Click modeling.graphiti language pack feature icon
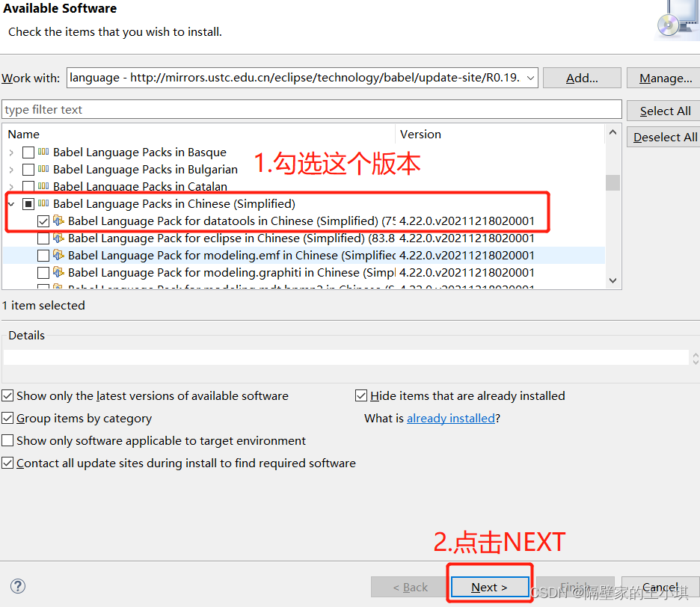The image size is (700, 607). (x=58, y=272)
